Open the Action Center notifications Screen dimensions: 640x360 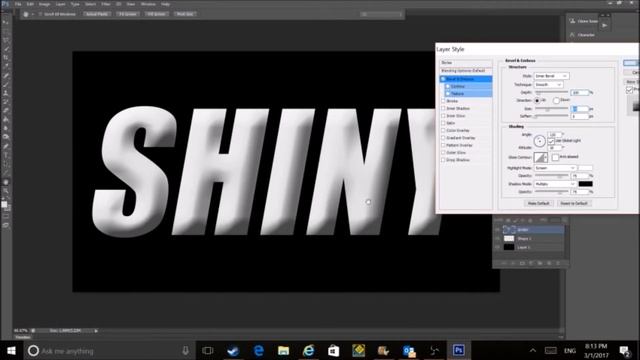pyautogui.click(x=624, y=350)
